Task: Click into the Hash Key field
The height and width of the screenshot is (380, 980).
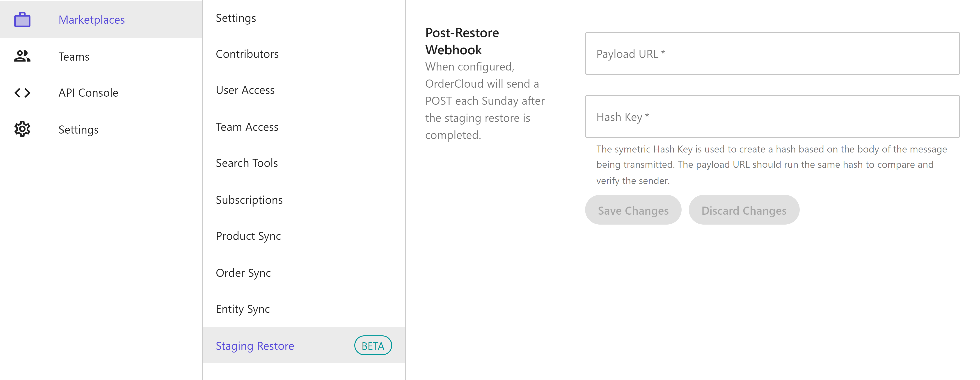Action: click(x=772, y=116)
